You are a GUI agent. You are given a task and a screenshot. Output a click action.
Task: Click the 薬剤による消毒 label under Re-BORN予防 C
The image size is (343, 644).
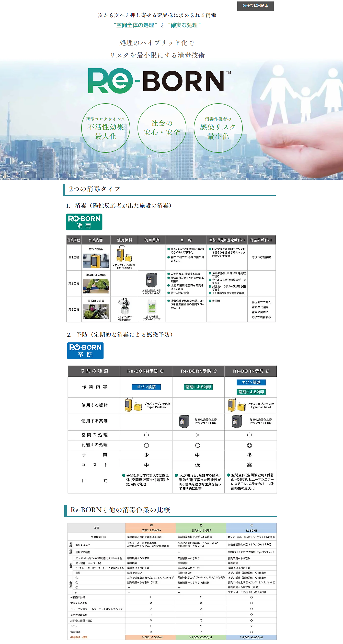point(198,387)
